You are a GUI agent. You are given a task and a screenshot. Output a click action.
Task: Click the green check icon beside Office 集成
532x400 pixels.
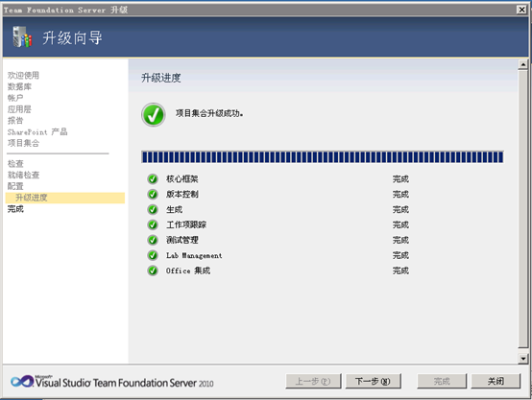coord(153,271)
